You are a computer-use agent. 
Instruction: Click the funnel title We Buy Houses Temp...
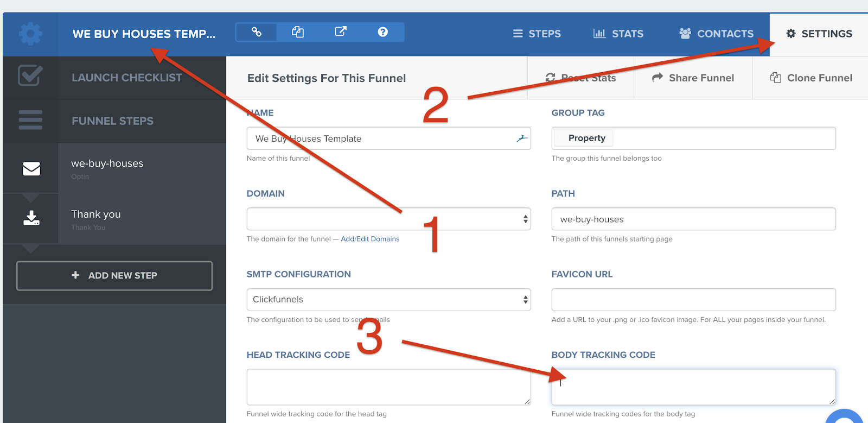coord(144,34)
